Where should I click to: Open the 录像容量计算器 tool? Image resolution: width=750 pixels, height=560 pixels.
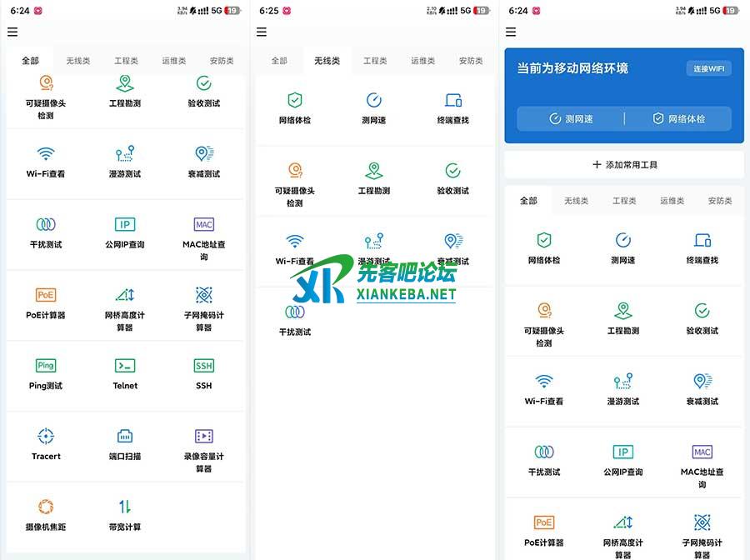point(204,442)
